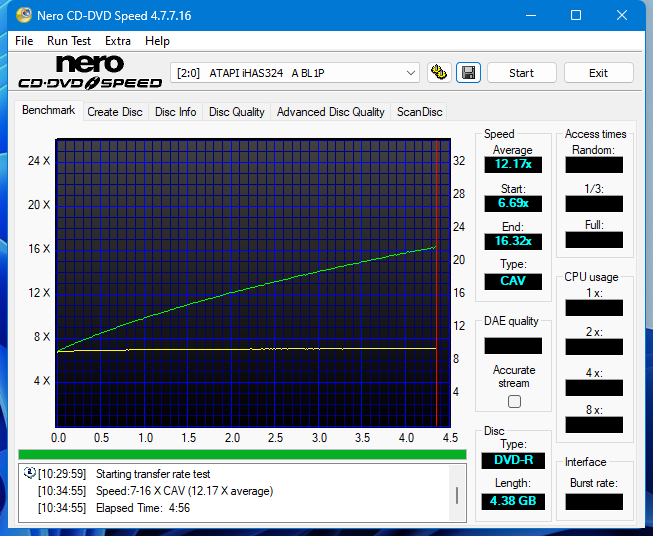Switch to the Disc Info tab
The height and width of the screenshot is (536, 653).
(175, 112)
